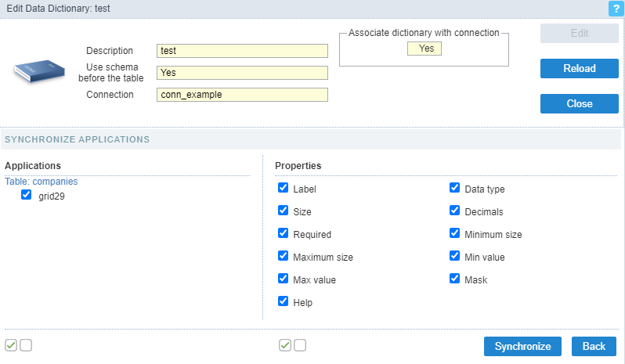
Task: Close the data dictionary editor
Action: coord(579,103)
